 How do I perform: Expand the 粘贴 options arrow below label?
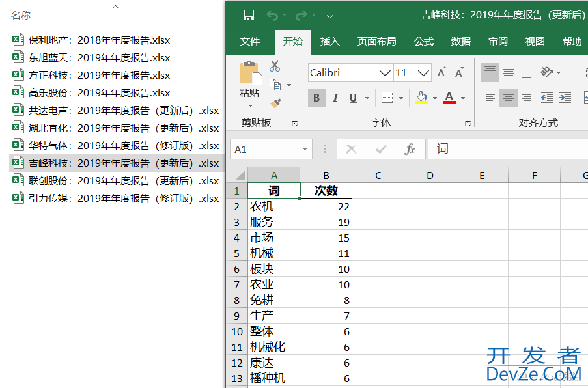251,106
